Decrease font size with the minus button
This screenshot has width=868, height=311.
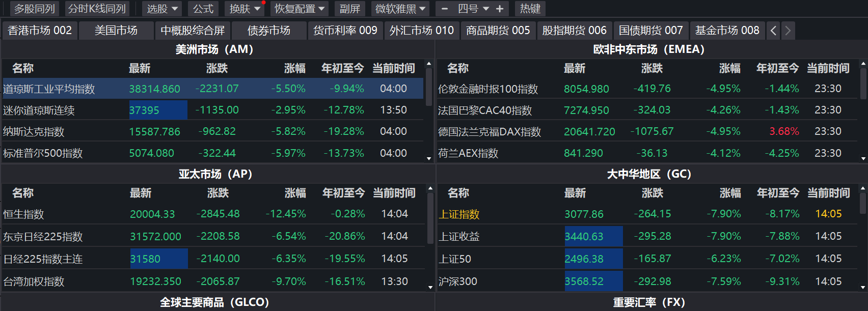tap(445, 9)
